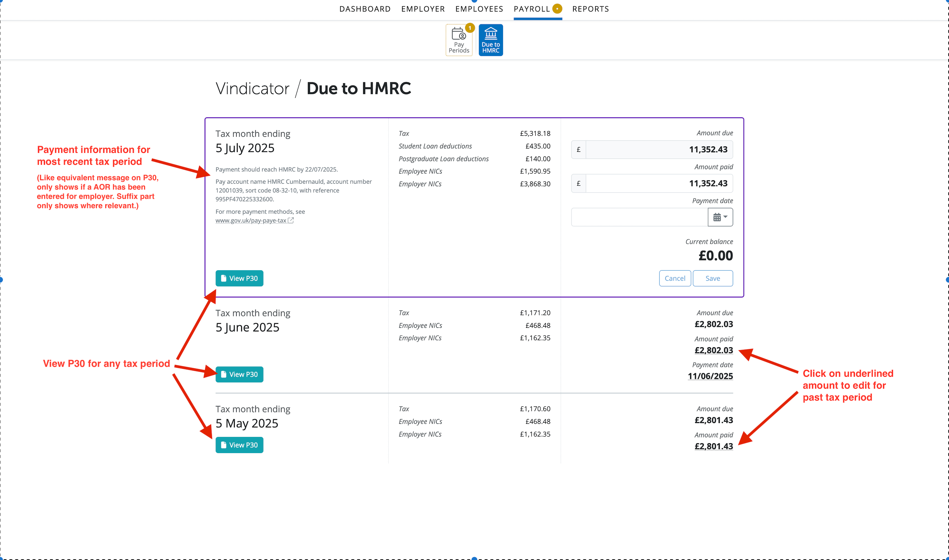The width and height of the screenshot is (949, 560).
Task: View P30 for tax month 5 July 2025
Action: tap(239, 278)
